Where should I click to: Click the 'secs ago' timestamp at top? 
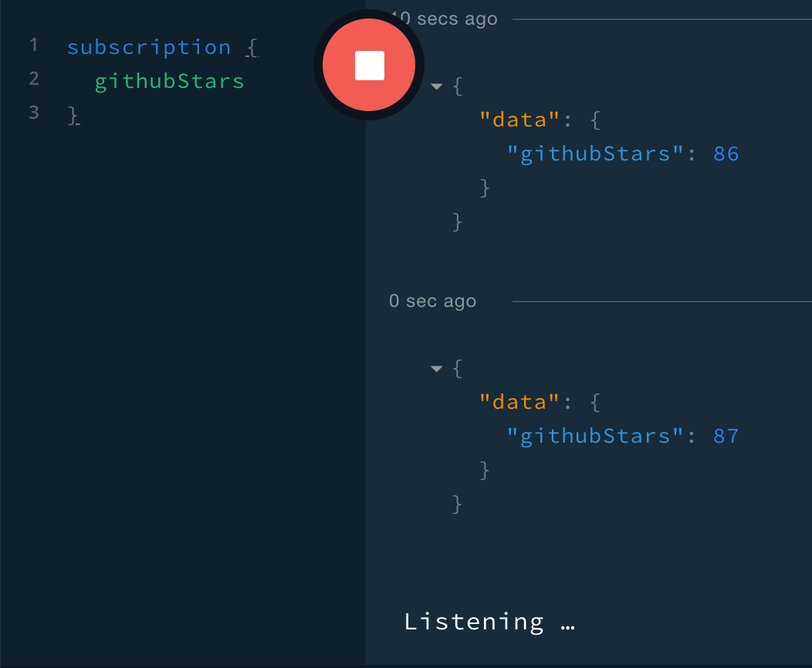(x=444, y=19)
